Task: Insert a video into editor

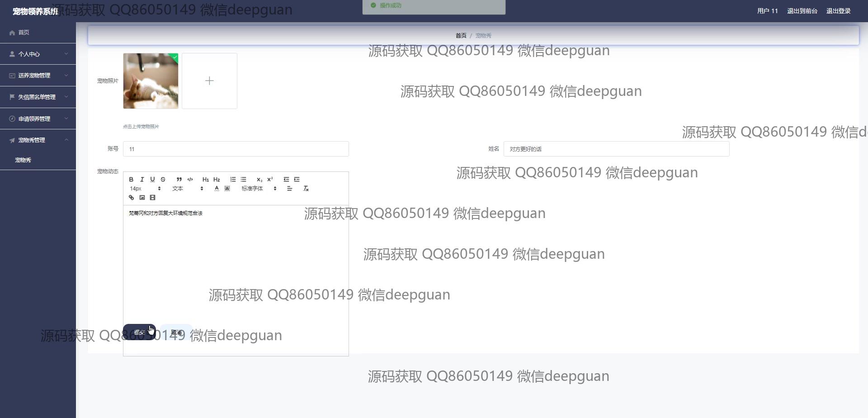Action: pyautogui.click(x=152, y=198)
